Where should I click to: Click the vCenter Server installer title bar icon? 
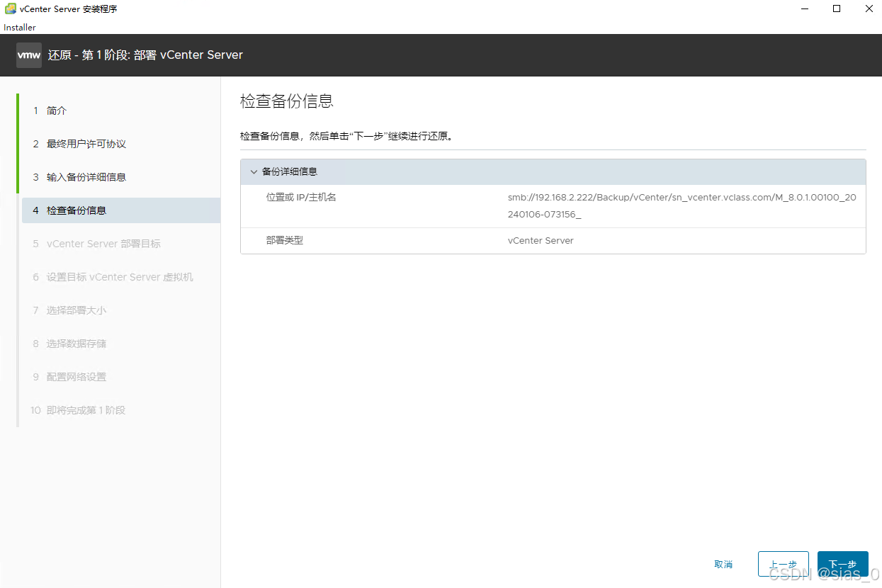(11, 9)
